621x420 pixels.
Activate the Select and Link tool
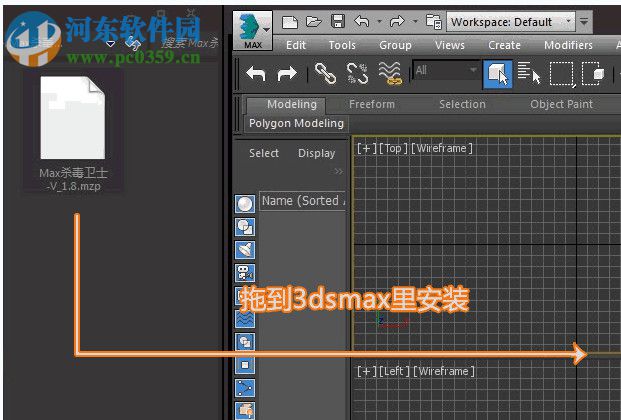326,74
